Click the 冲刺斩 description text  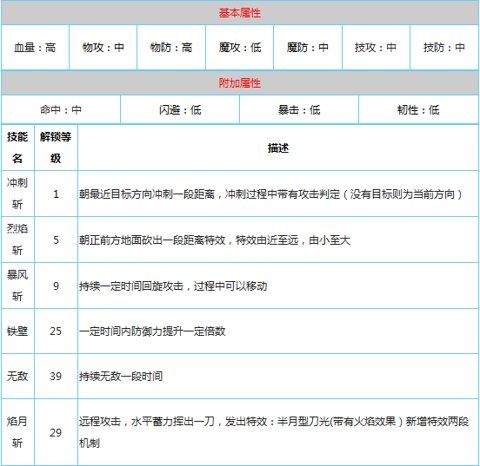point(271,194)
